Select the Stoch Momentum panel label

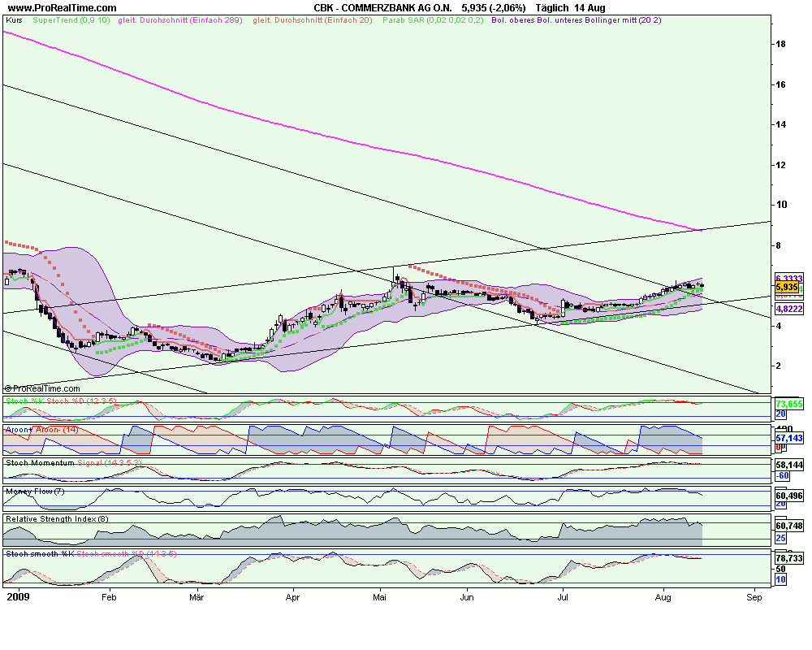pos(40,463)
